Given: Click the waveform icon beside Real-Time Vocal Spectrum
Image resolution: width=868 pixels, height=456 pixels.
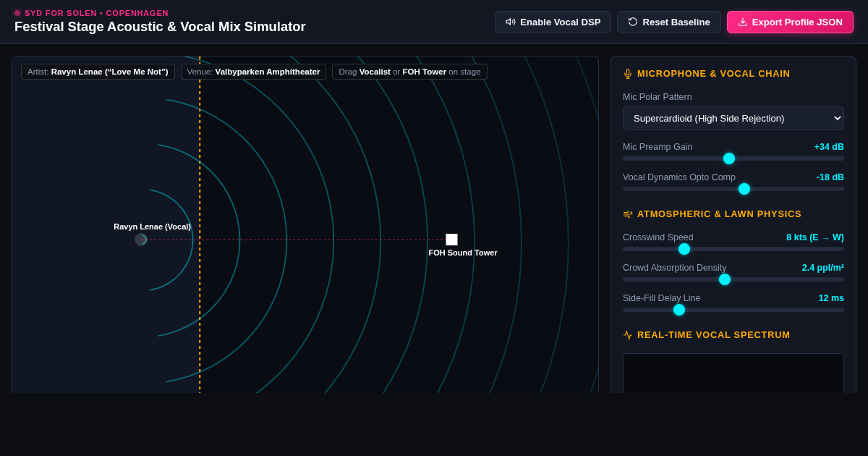Looking at the screenshot, I should [x=628, y=335].
